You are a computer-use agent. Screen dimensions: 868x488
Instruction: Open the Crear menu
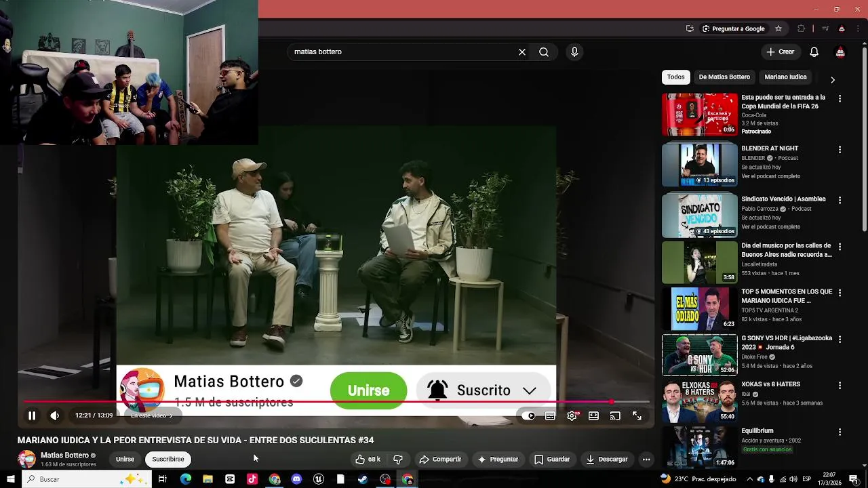tap(780, 52)
